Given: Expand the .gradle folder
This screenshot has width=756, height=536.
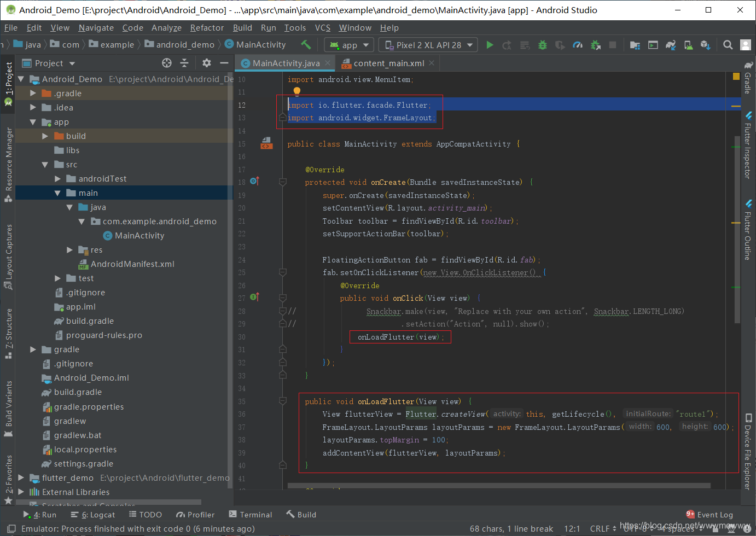Looking at the screenshot, I should [x=33, y=93].
